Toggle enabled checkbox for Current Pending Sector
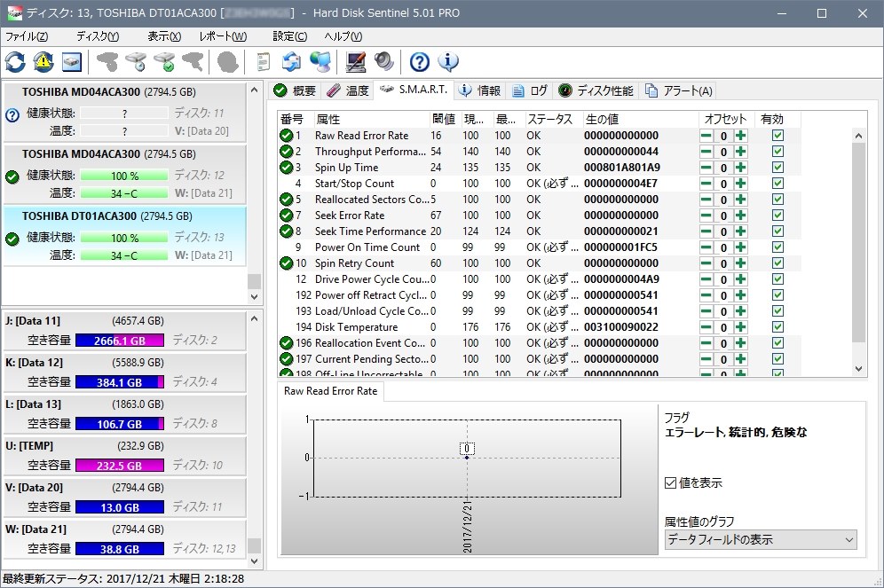The width and height of the screenshot is (884, 588). pyautogui.click(x=778, y=359)
